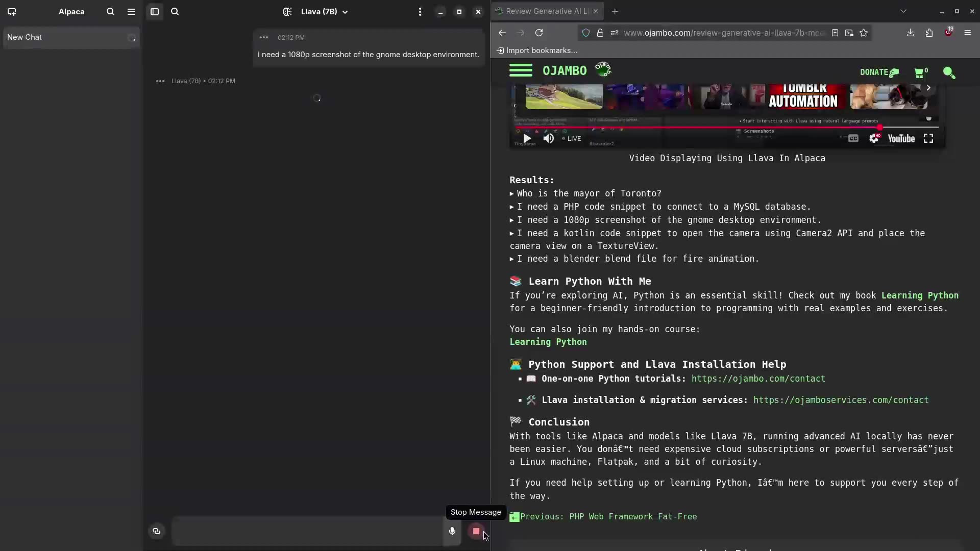This screenshot has height=551, width=980.
Task: Search chats in Alpaca sidebar
Action: pos(110,11)
